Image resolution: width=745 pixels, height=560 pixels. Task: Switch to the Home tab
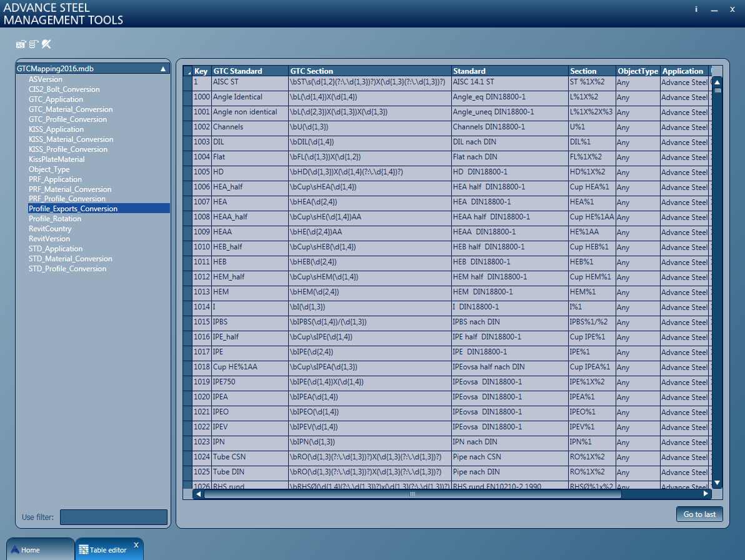pyautogui.click(x=40, y=549)
